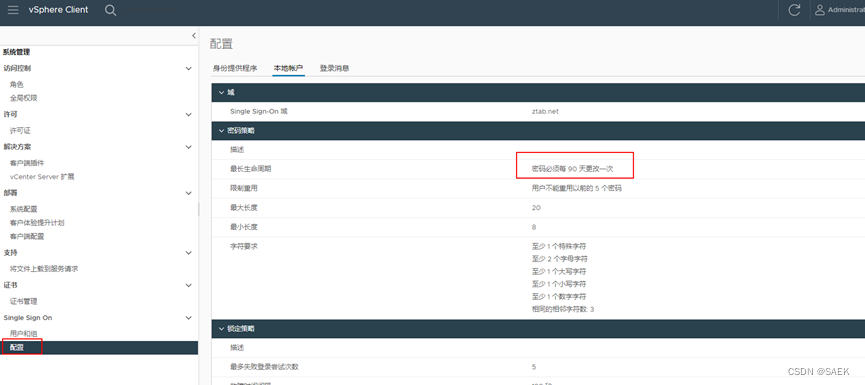The image size is (865, 385).
Task: Open 客户端配置 page
Action: pyautogui.click(x=27, y=237)
